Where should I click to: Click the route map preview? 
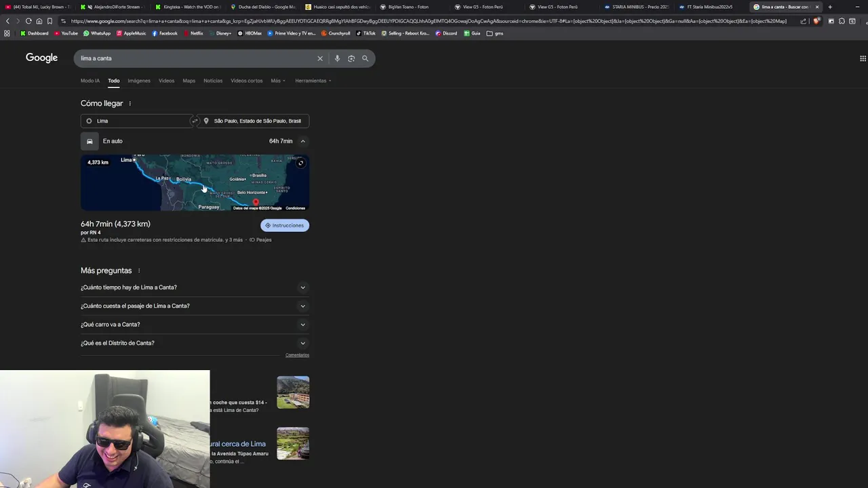pyautogui.click(x=195, y=182)
